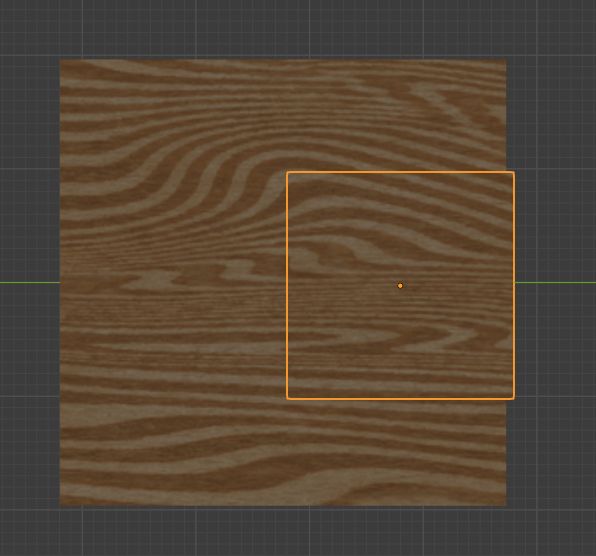Click the bottom-right corner of large wood plane
The height and width of the screenshot is (556, 596).
pos(506,506)
